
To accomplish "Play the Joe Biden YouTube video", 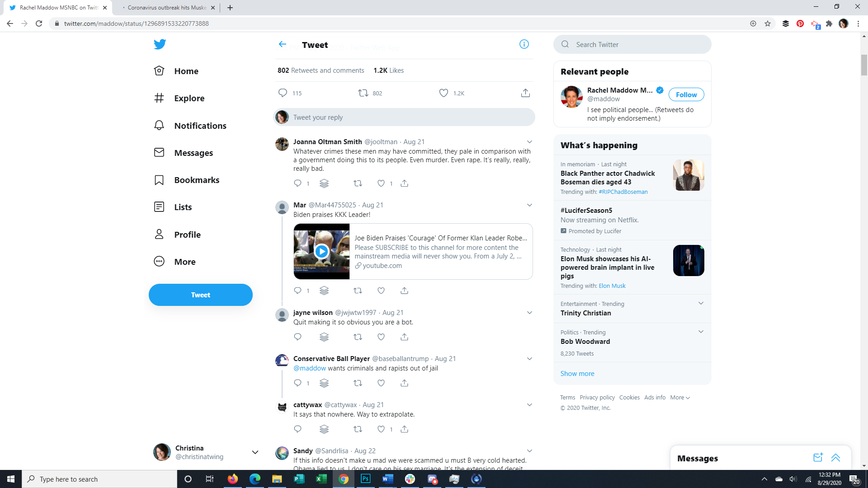I will 321,251.
